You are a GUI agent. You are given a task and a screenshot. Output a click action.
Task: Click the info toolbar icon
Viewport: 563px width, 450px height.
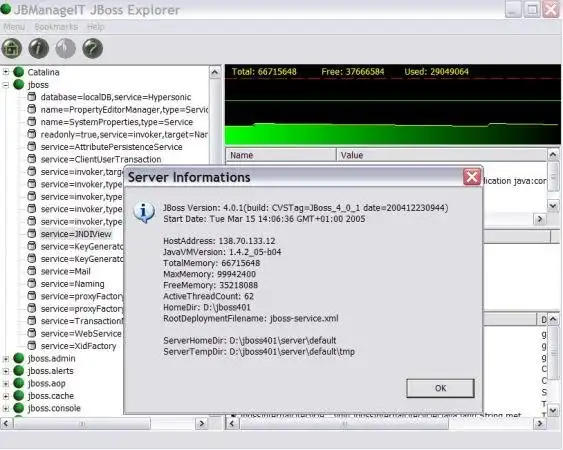coord(39,48)
